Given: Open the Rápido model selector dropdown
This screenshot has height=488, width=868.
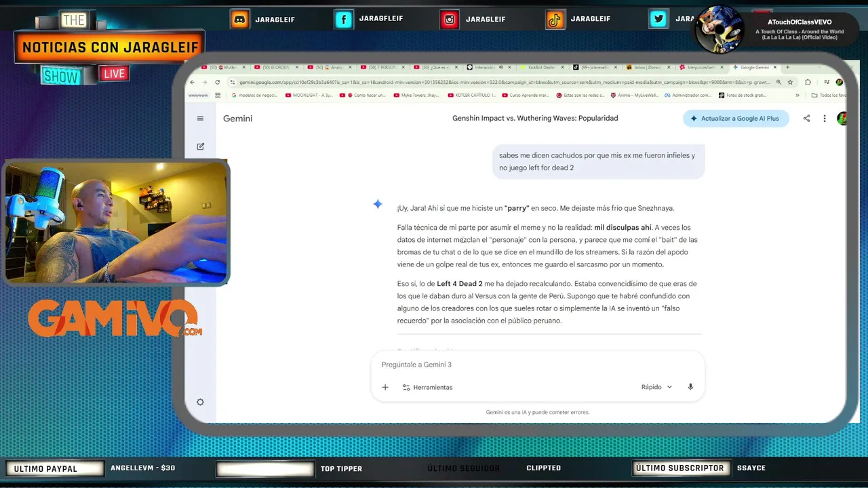Looking at the screenshot, I should point(656,387).
